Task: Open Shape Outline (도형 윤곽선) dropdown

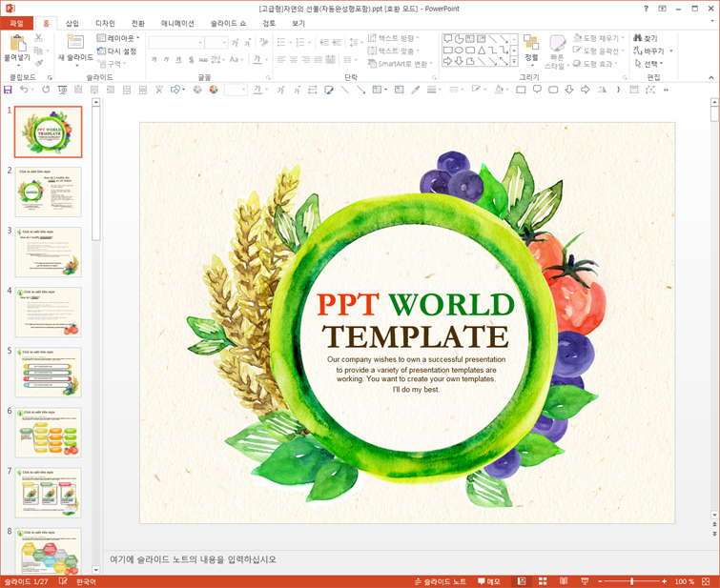Action: tap(598, 51)
